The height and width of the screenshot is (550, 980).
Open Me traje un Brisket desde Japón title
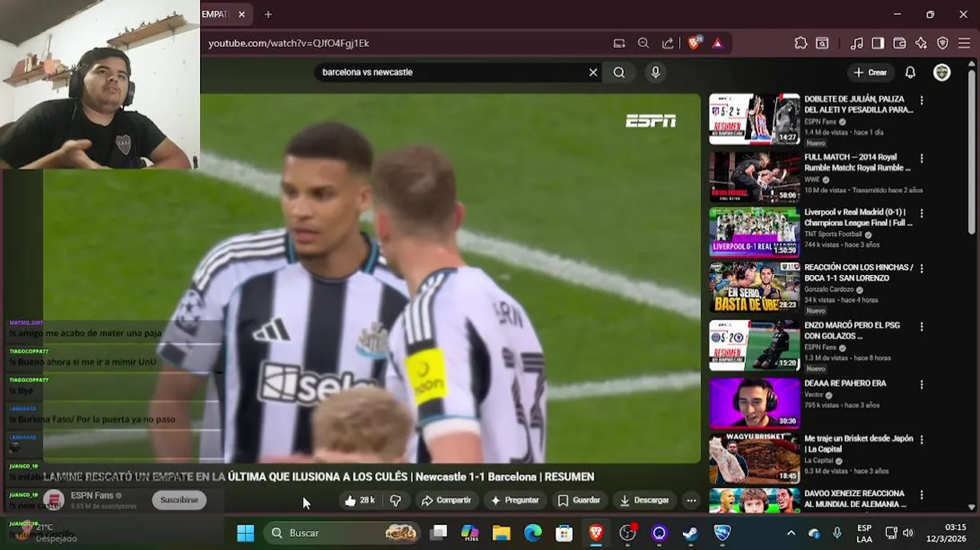pyautogui.click(x=859, y=444)
